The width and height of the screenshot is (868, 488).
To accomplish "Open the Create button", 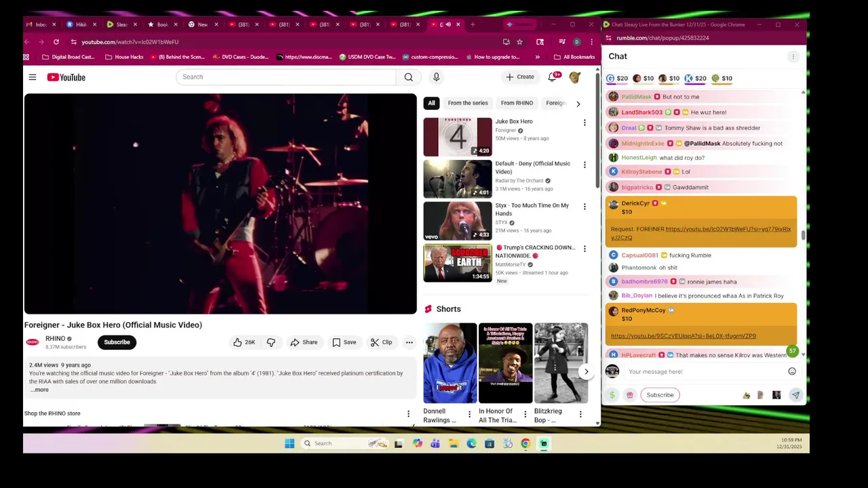I will click(519, 77).
